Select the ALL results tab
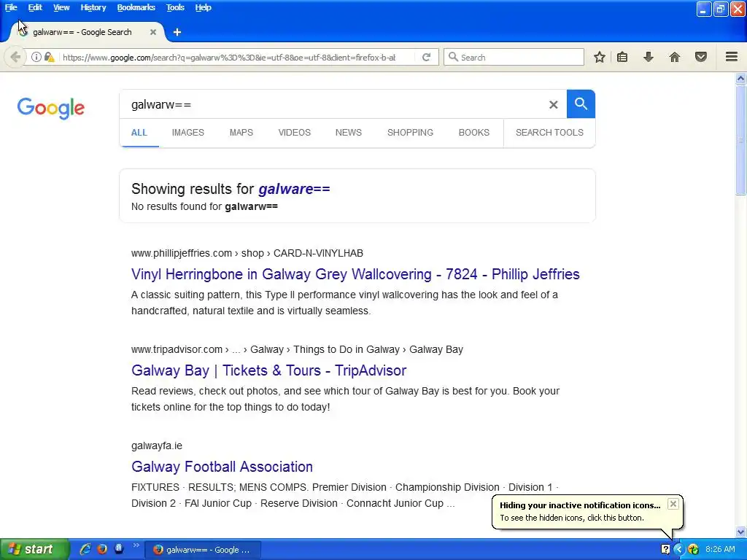The width and height of the screenshot is (747, 560). tap(139, 133)
